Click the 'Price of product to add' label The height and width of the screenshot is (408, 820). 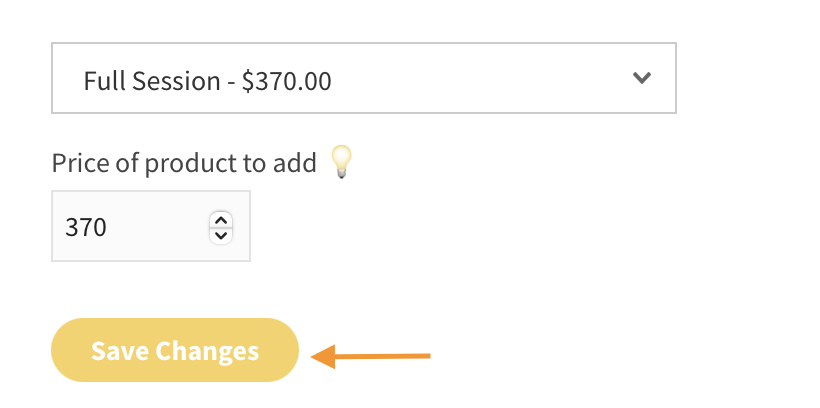point(184,162)
